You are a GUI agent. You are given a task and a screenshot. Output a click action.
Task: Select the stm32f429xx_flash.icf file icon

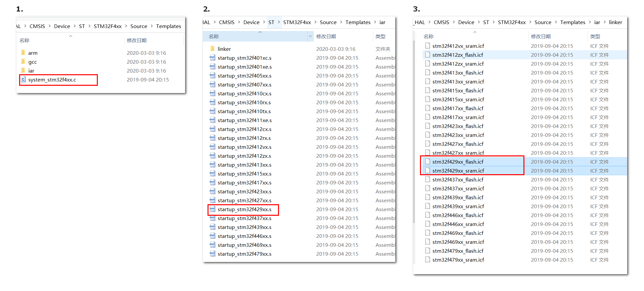coord(428,161)
